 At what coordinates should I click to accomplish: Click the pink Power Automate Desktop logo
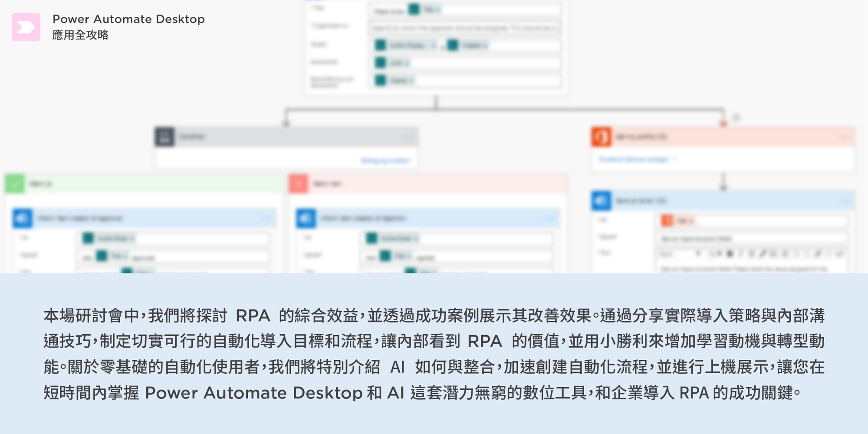[x=26, y=27]
